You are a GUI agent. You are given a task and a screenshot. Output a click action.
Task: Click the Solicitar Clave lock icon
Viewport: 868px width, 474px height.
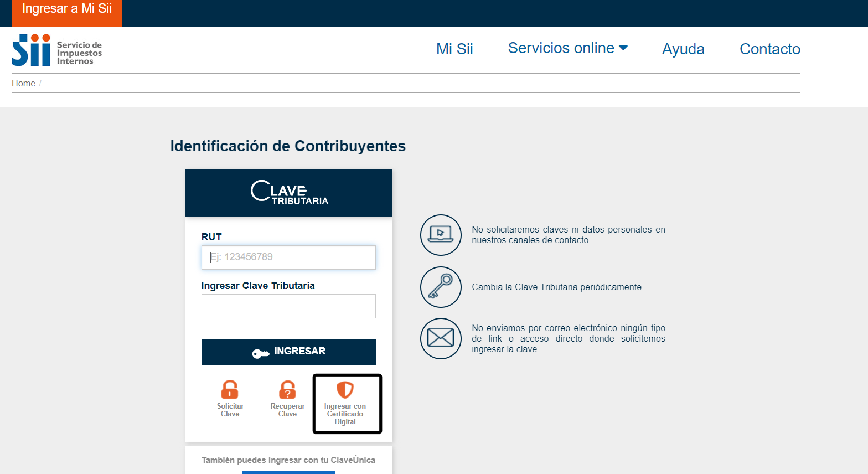(x=230, y=389)
